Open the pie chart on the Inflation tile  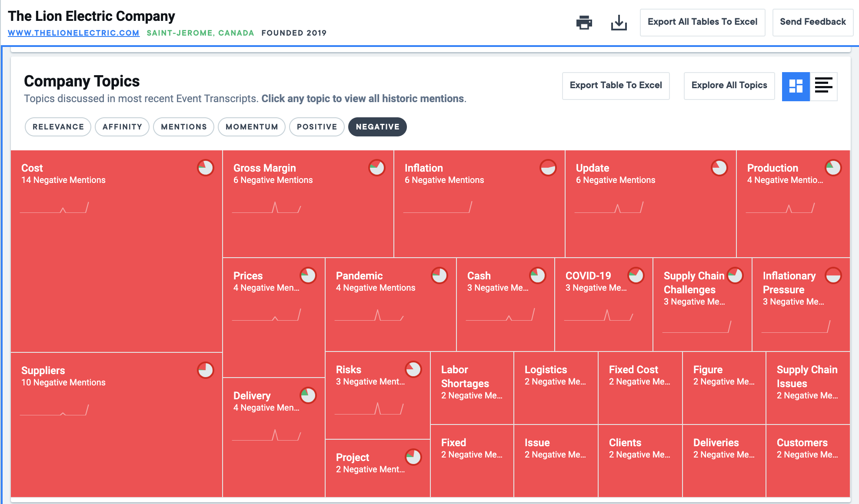pyautogui.click(x=548, y=167)
